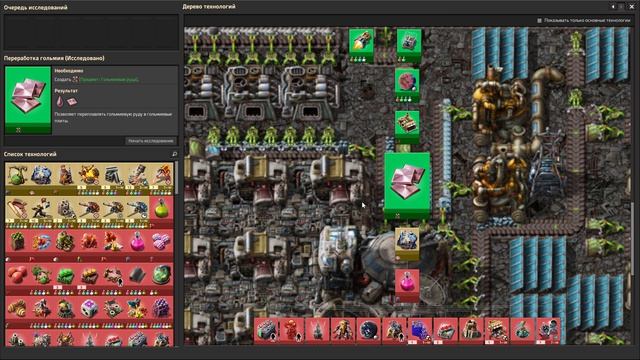This screenshot has width=640, height=360.
Task: Select the green globe technology in list
Action: [161, 278]
